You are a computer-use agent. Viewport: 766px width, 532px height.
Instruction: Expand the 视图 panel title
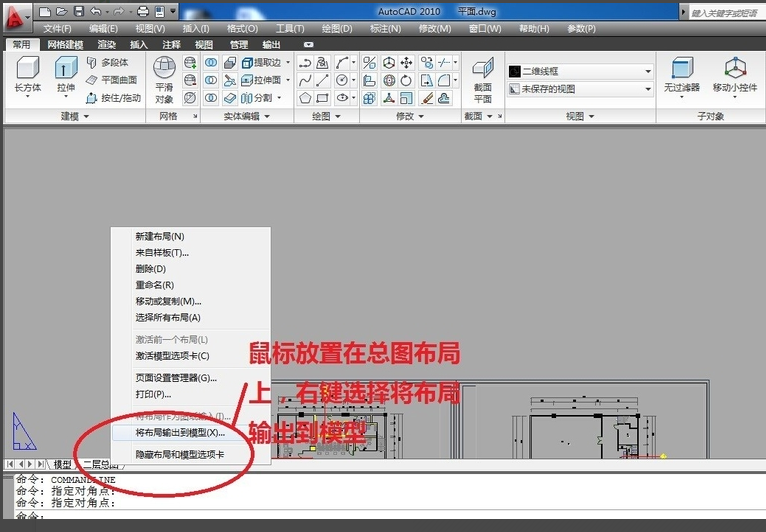[580, 116]
